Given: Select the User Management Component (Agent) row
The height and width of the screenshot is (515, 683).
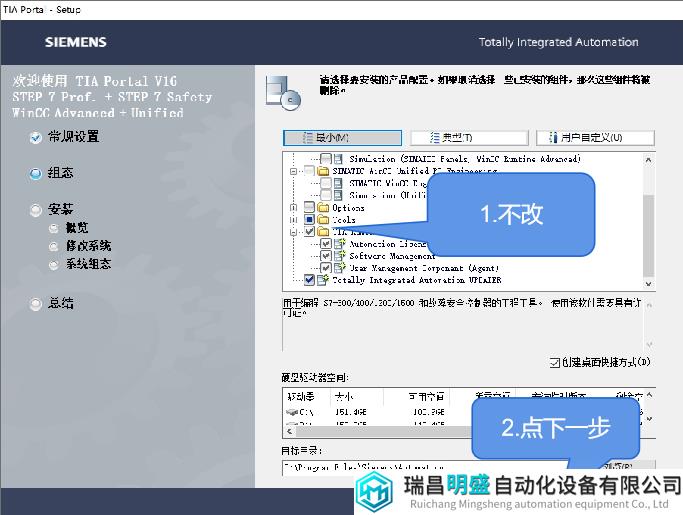Looking at the screenshot, I should click(423, 268).
